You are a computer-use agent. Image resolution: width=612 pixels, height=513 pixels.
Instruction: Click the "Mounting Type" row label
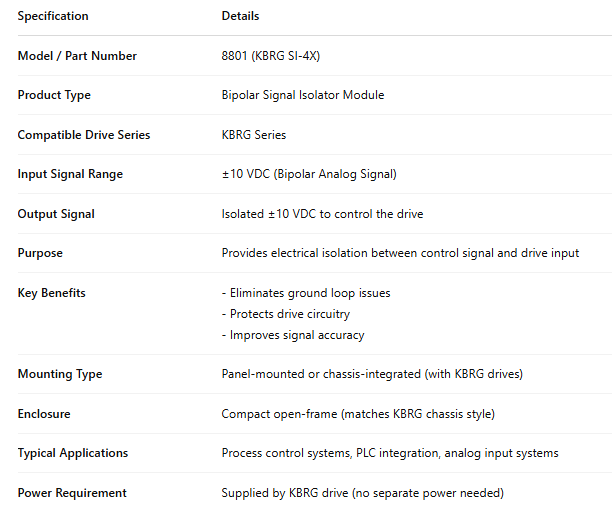(x=60, y=374)
